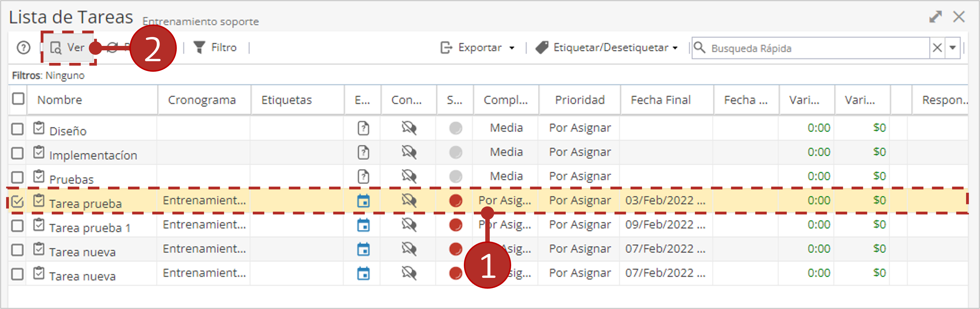Expand the task list window to fullscreen
The image size is (980, 309).
(935, 17)
